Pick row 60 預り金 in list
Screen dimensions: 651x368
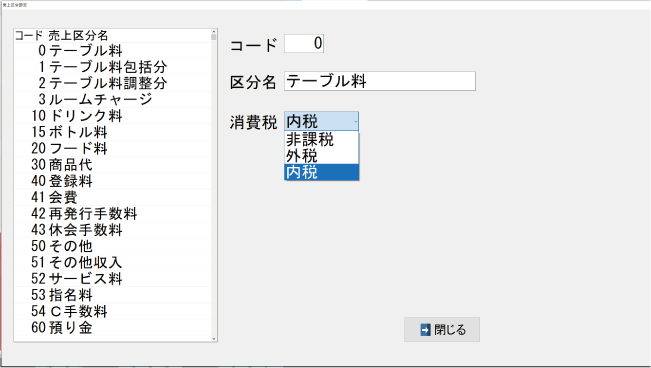point(113,328)
